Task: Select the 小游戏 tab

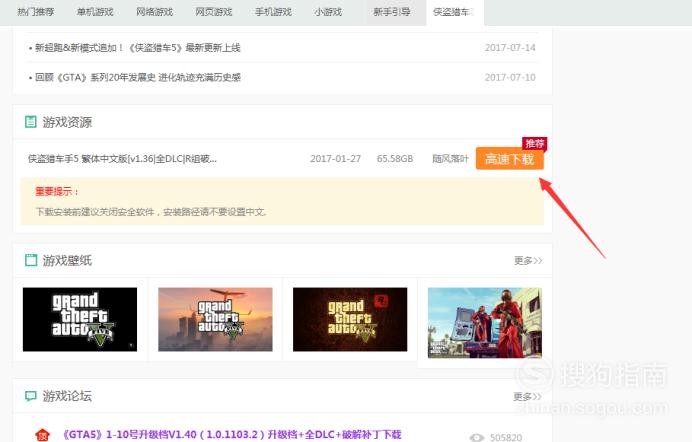Action: [x=328, y=12]
